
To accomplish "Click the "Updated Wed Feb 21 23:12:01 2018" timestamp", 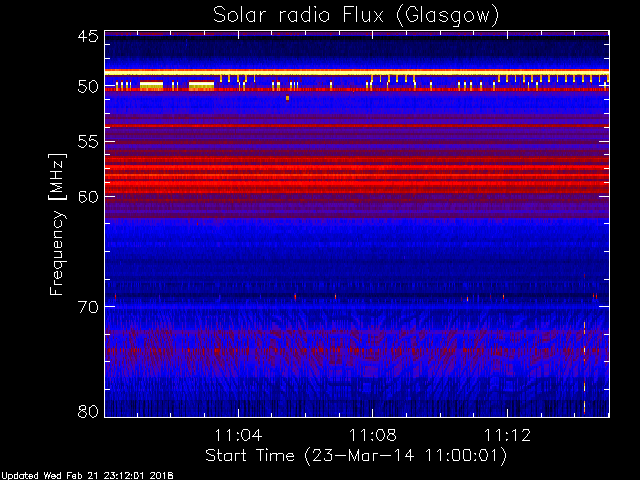I will [x=87, y=476].
